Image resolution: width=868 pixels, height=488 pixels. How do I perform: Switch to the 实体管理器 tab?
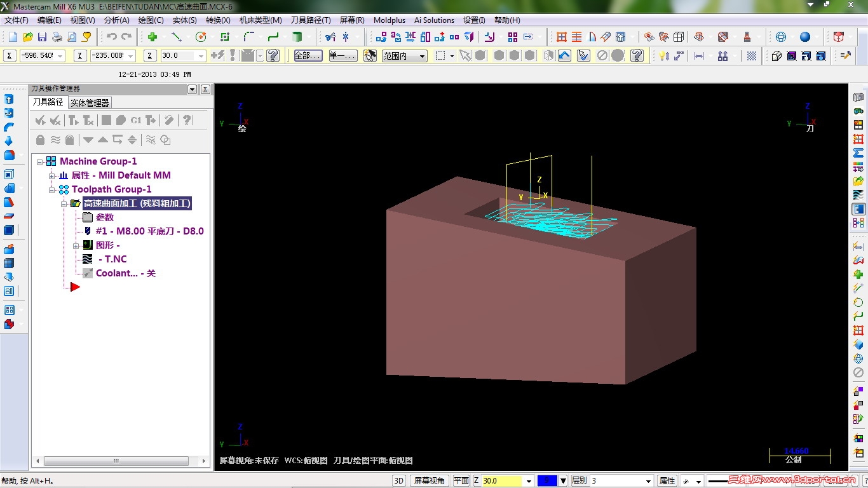pos(90,102)
